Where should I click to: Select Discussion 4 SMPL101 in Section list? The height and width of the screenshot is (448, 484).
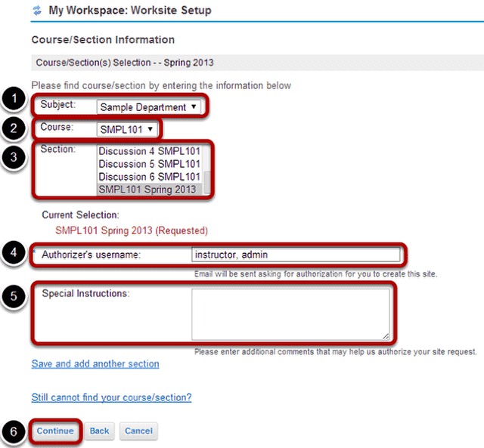tap(150, 151)
